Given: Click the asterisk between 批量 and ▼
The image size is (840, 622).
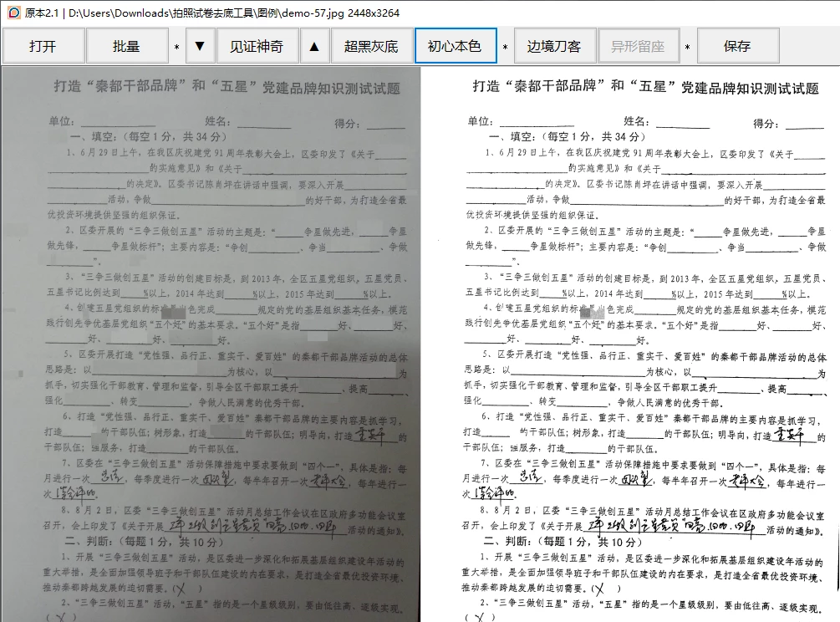Looking at the screenshot, I should coord(176,48).
